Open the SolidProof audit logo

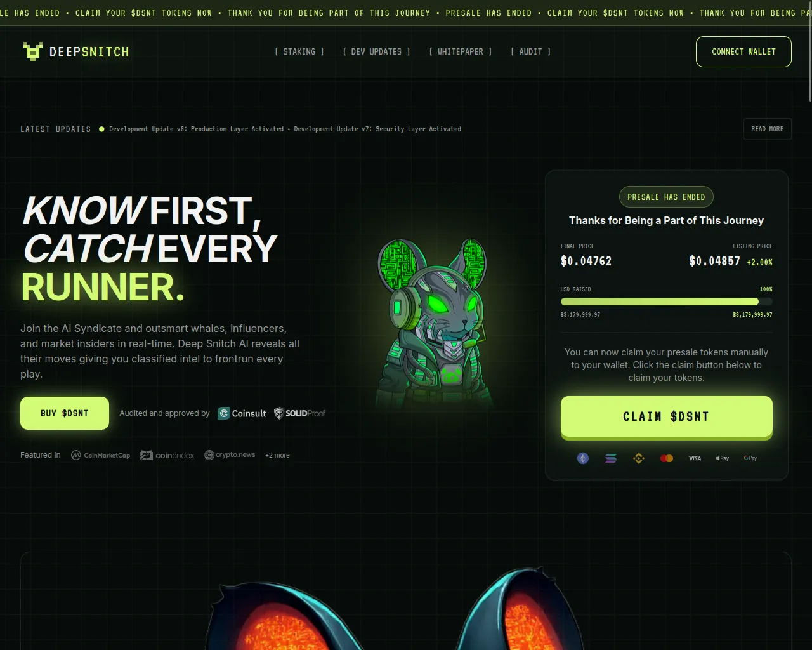(x=299, y=413)
